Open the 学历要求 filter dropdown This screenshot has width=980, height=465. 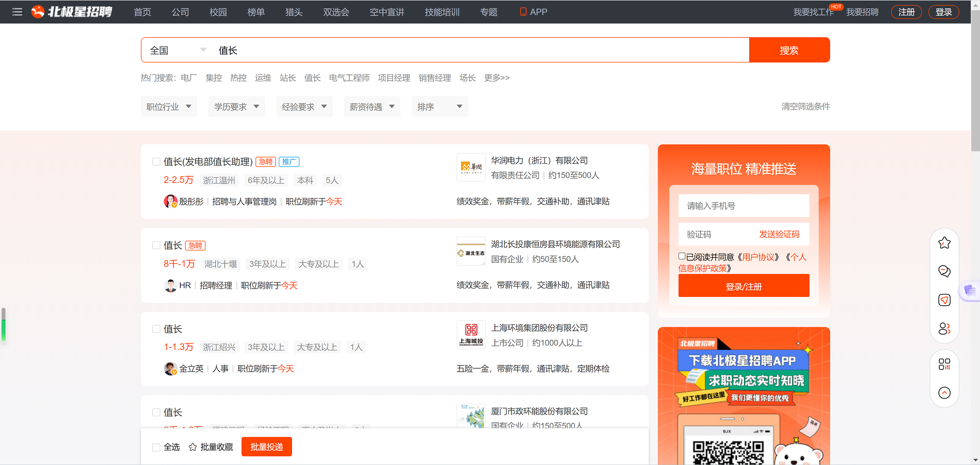[x=237, y=107]
